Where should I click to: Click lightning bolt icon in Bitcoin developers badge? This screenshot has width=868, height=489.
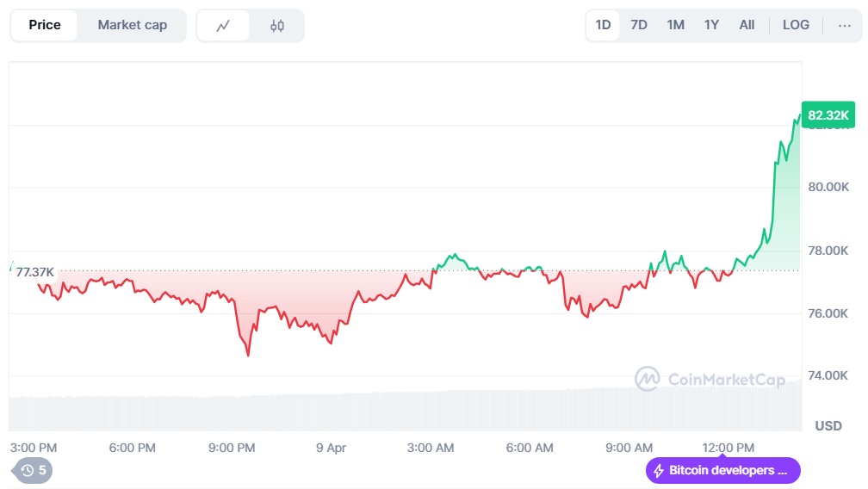pos(659,471)
